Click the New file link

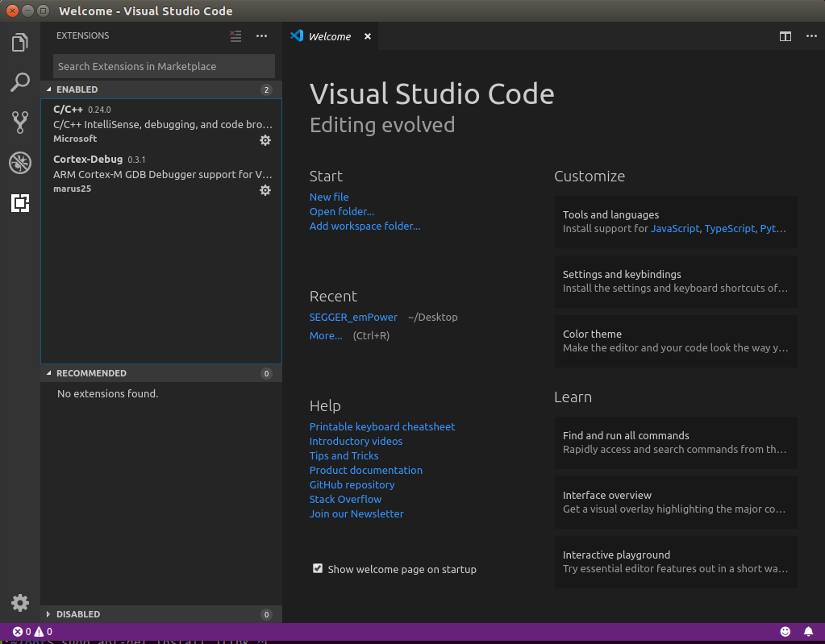pos(329,197)
